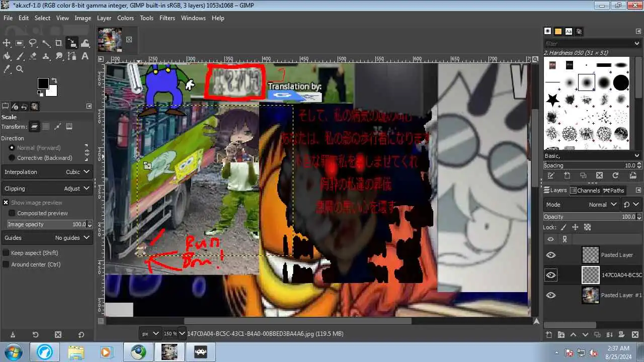Open the File menu
Screen dimensions: 644x362
coord(8,18)
